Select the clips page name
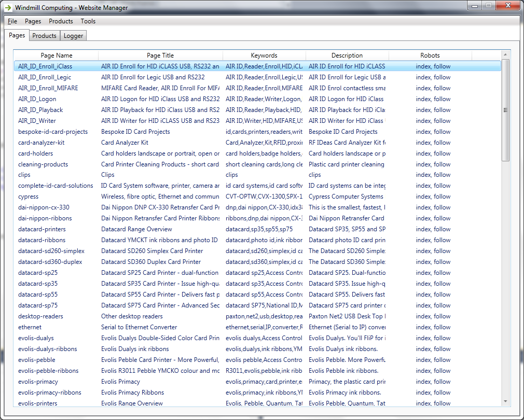Image resolution: width=524 pixels, height=420 pixels. tap(24, 175)
